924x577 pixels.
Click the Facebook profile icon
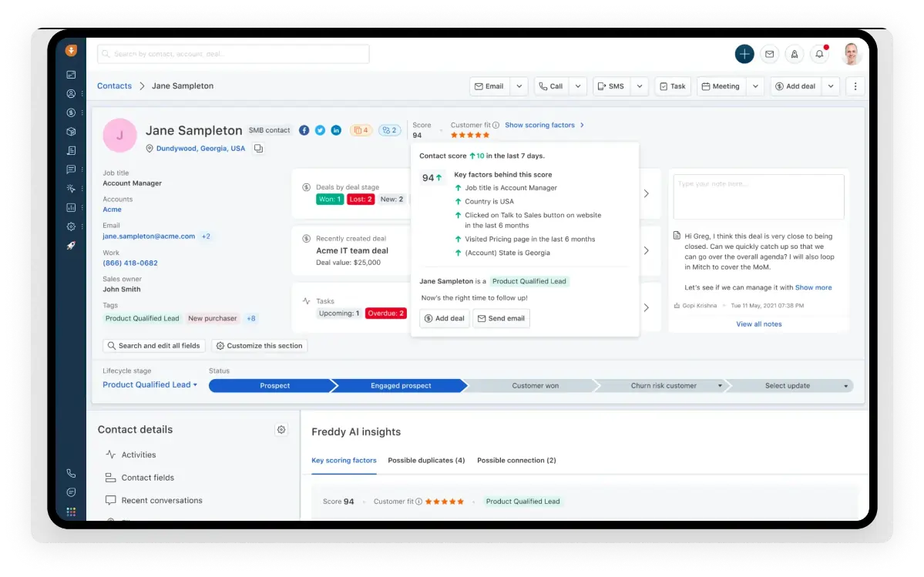pyautogui.click(x=304, y=130)
